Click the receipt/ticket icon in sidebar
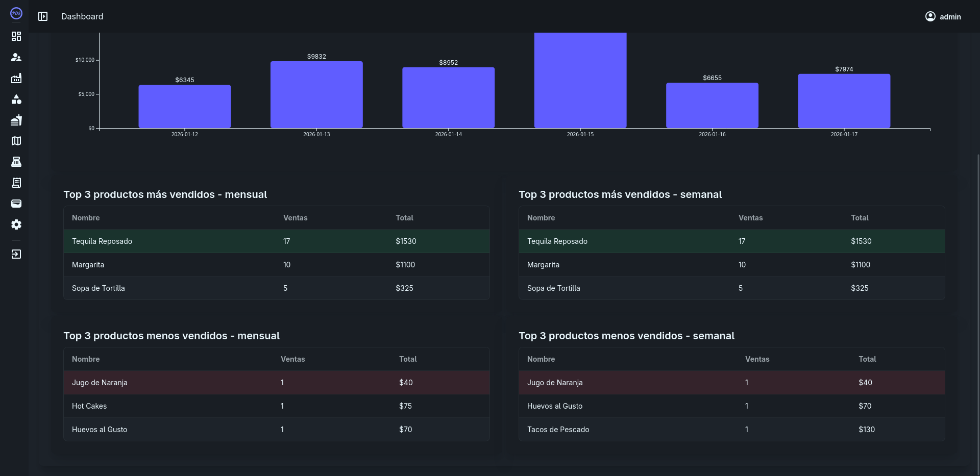This screenshot has height=476, width=980. tap(16, 183)
